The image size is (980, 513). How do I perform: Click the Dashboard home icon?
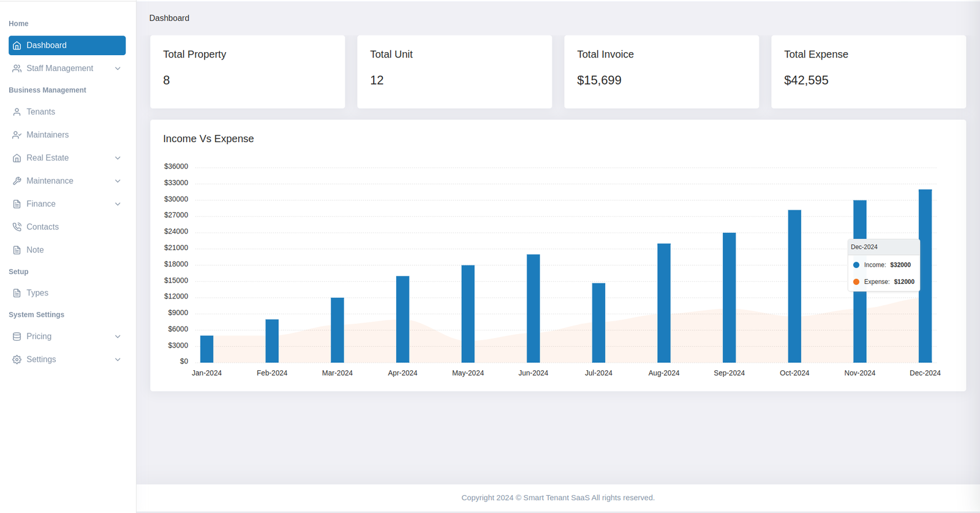[17, 45]
